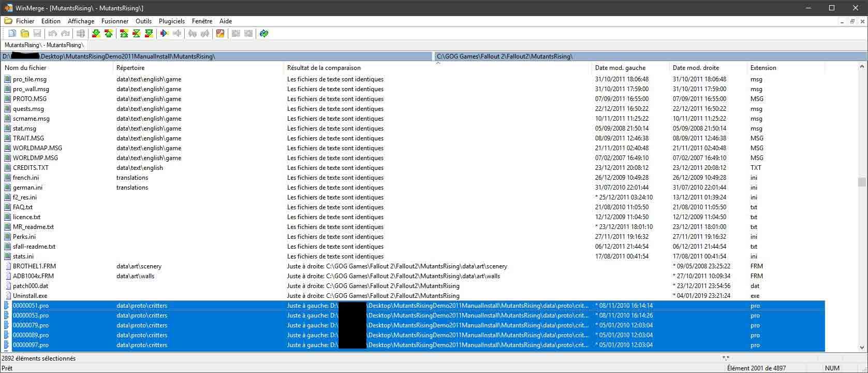This screenshot has width=868, height=373.
Task: Click the file icon of patch000.dat
Action: click(x=8, y=286)
